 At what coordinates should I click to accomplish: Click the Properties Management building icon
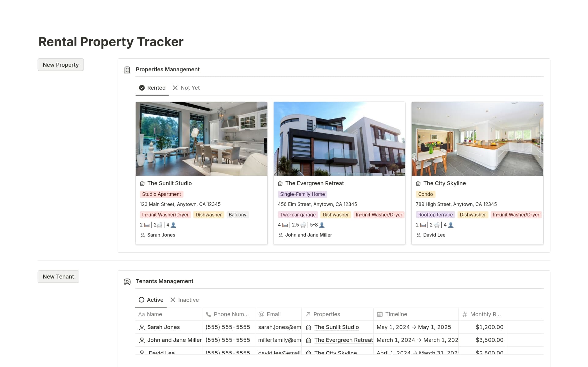click(127, 70)
